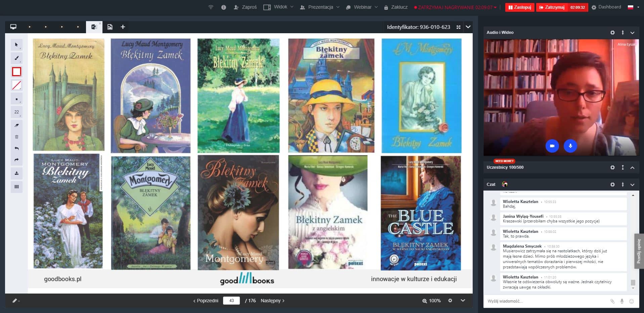Switch to the first play-arrow tab

click(x=30, y=27)
